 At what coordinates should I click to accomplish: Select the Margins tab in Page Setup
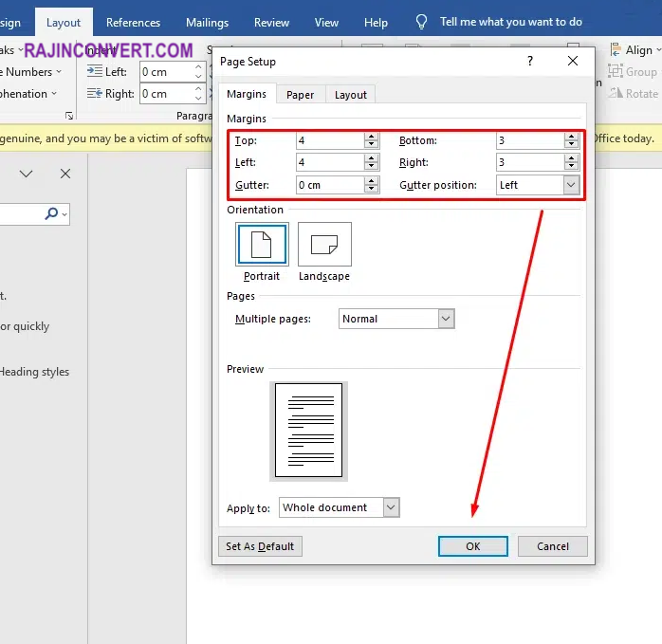247,94
